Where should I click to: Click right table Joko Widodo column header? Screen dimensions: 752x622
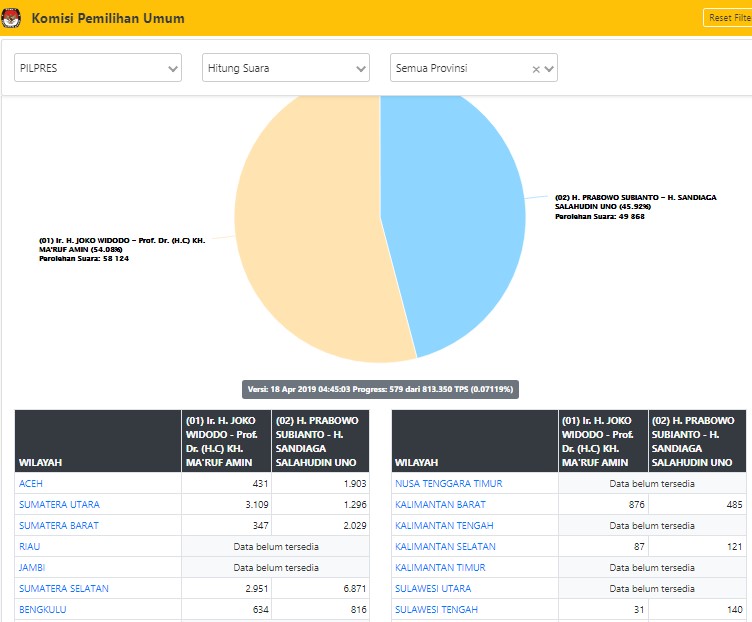pyautogui.click(x=603, y=441)
